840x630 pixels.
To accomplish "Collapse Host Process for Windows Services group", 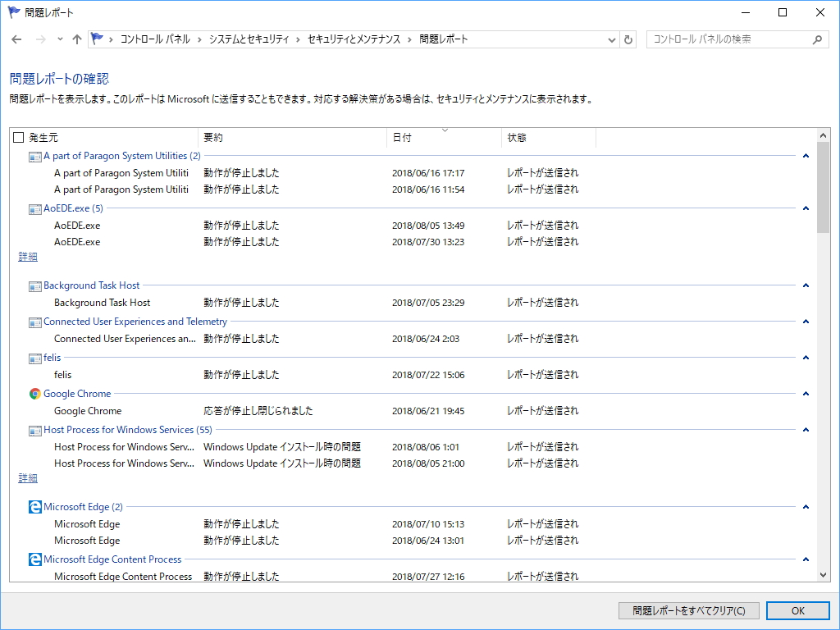I will [806, 430].
